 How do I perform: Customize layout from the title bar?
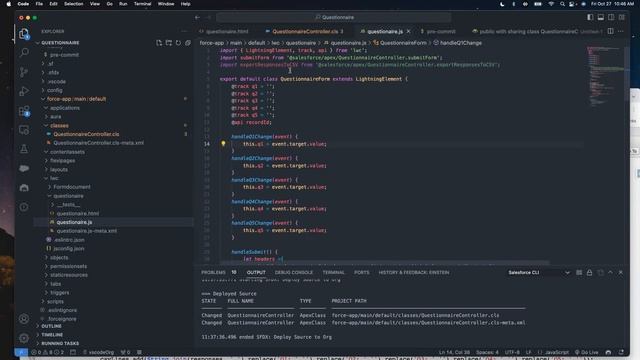(622, 18)
